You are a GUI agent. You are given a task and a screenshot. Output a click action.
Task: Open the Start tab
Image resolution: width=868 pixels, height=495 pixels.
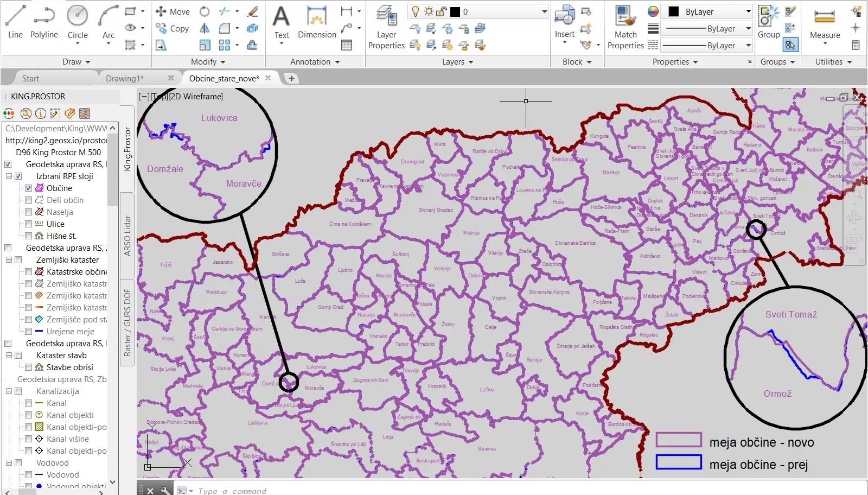(x=30, y=79)
